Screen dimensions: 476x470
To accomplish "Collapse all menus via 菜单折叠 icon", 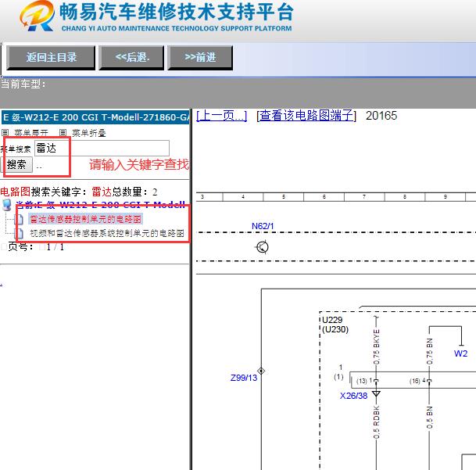I will coord(63,132).
